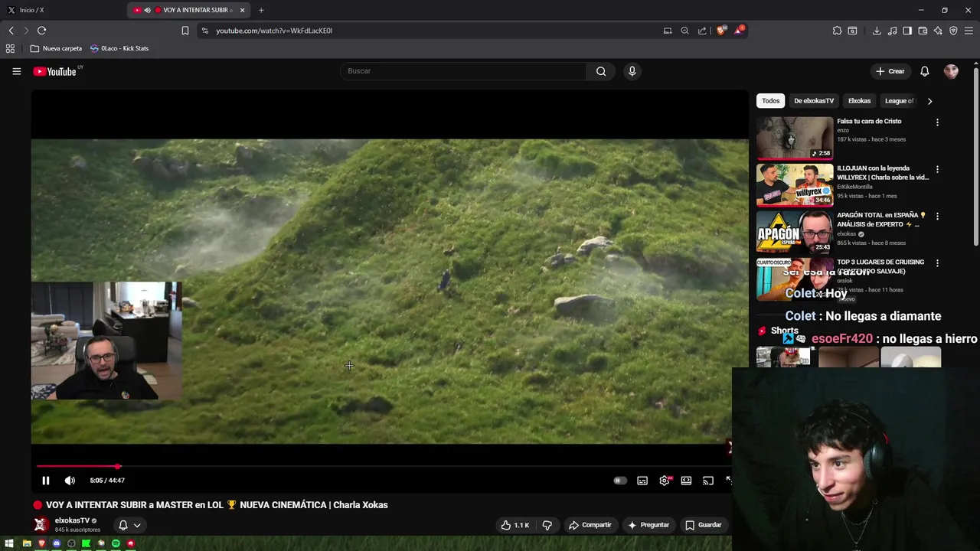Dislike the video
Viewport: 980px width, 551px height.
coord(547,525)
